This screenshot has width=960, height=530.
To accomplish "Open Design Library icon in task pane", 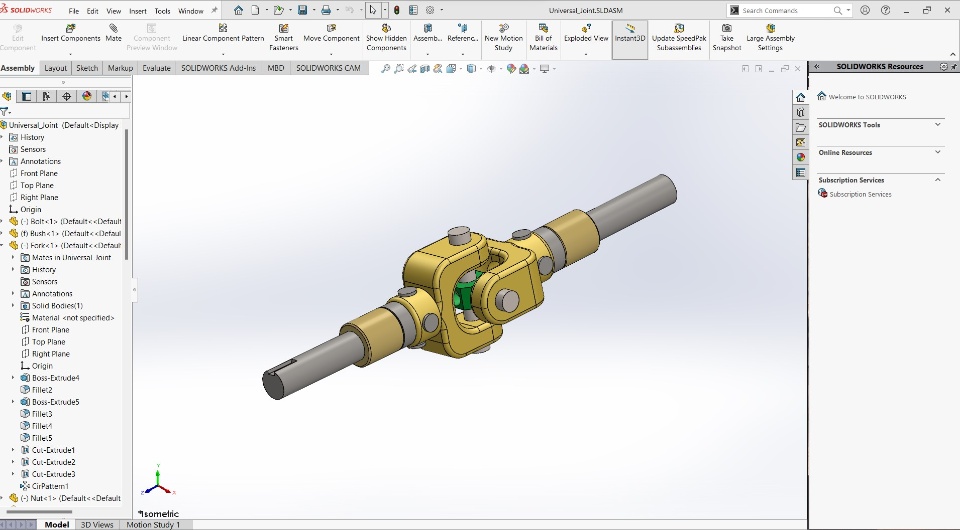I will pos(800,112).
